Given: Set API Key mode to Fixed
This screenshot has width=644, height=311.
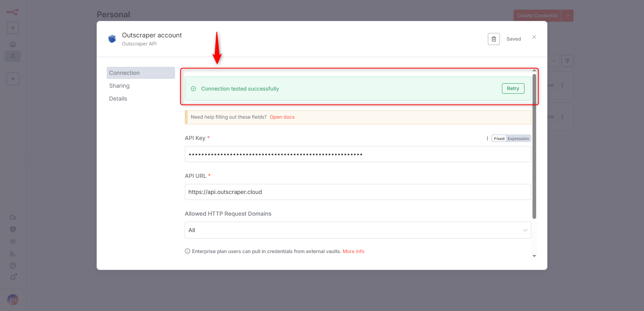Looking at the screenshot, I should (x=499, y=138).
